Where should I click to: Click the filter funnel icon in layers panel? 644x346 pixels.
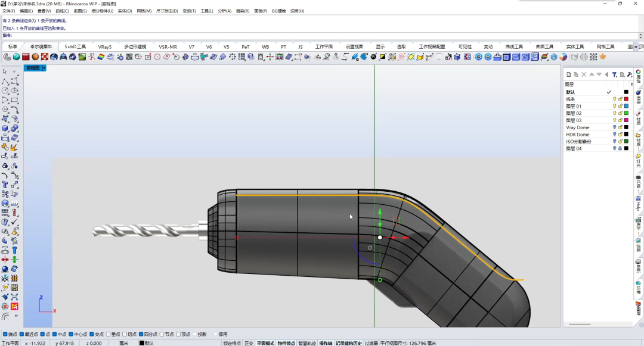click(614, 74)
